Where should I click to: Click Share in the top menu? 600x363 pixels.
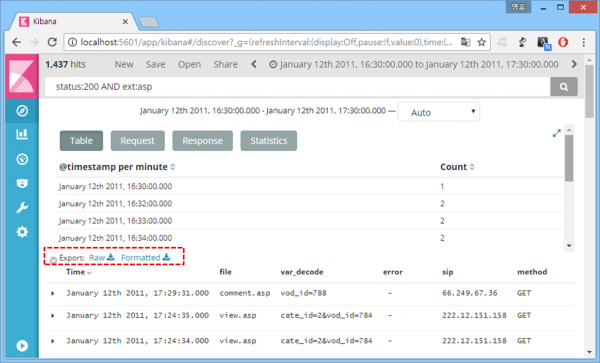[x=225, y=64]
